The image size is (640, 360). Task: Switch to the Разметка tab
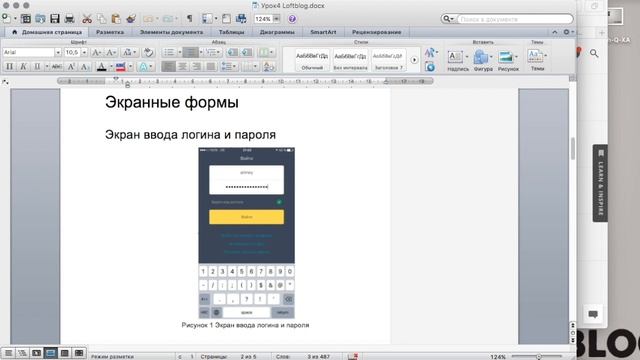(110, 32)
